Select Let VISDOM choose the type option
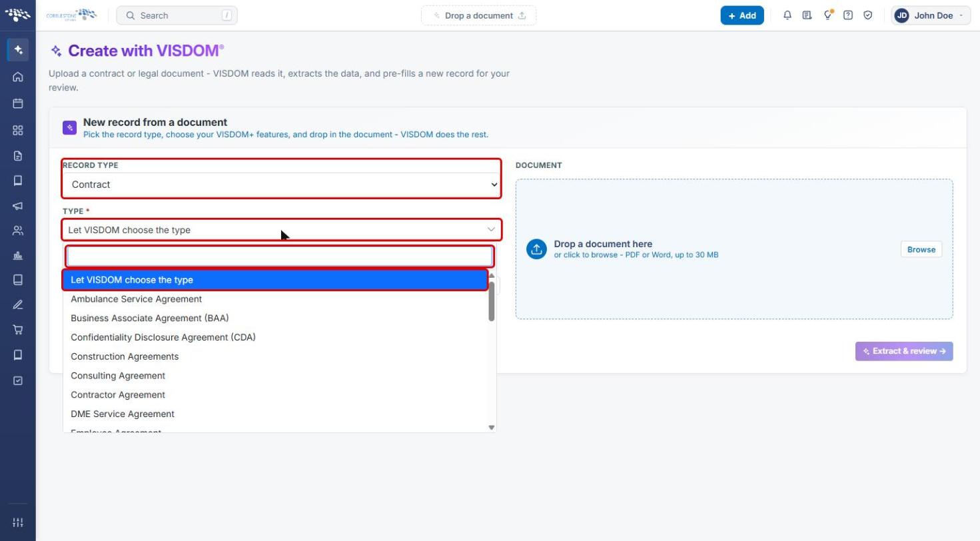Image resolution: width=980 pixels, height=541 pixels. pos(275,280)
